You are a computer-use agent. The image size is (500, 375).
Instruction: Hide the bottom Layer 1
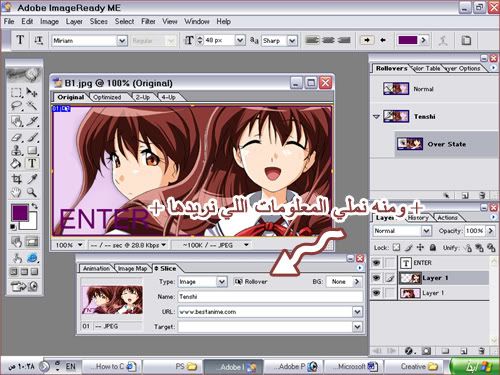376,293
